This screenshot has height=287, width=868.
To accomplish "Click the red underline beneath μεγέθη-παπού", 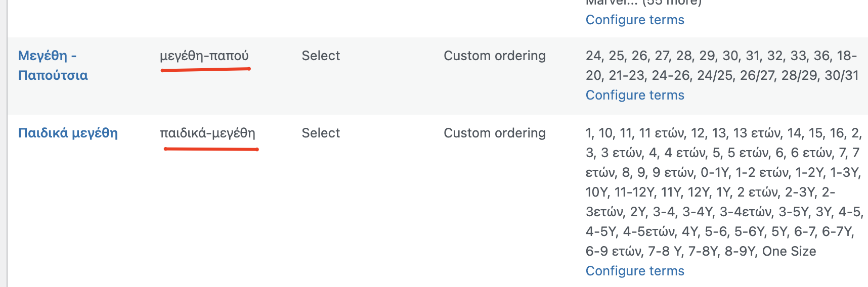I will click(205, 70).
